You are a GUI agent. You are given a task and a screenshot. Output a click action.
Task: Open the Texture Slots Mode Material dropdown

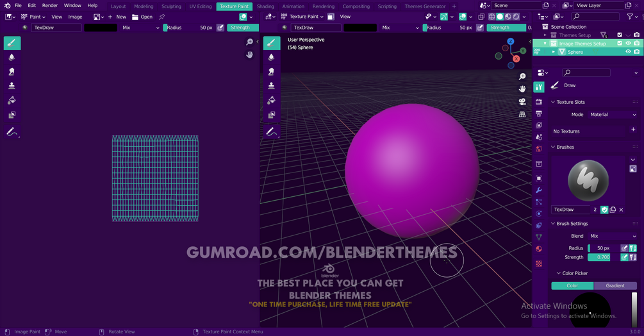tap(613, 115)
